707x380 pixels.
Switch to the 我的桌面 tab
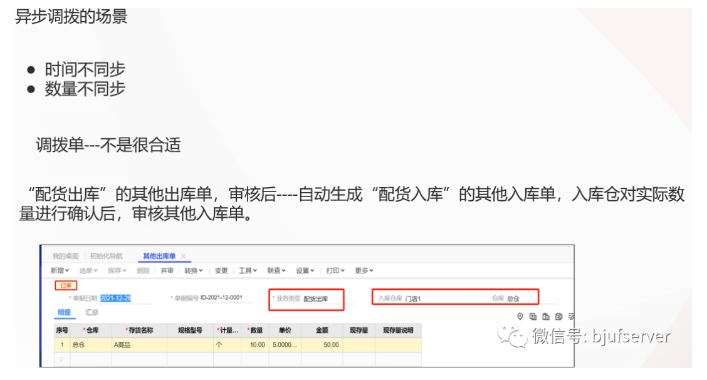pos(65,256)
